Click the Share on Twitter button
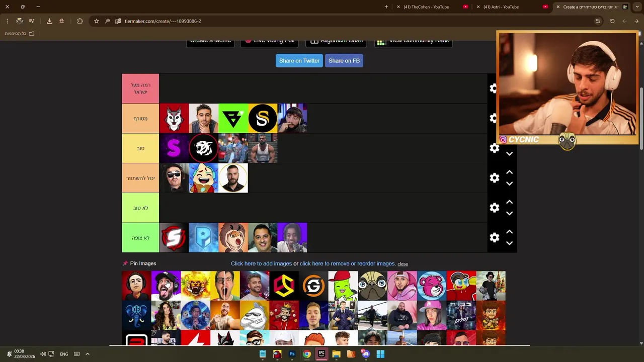The height and width of the screenshot is (362, 644). tap(299, 61)
